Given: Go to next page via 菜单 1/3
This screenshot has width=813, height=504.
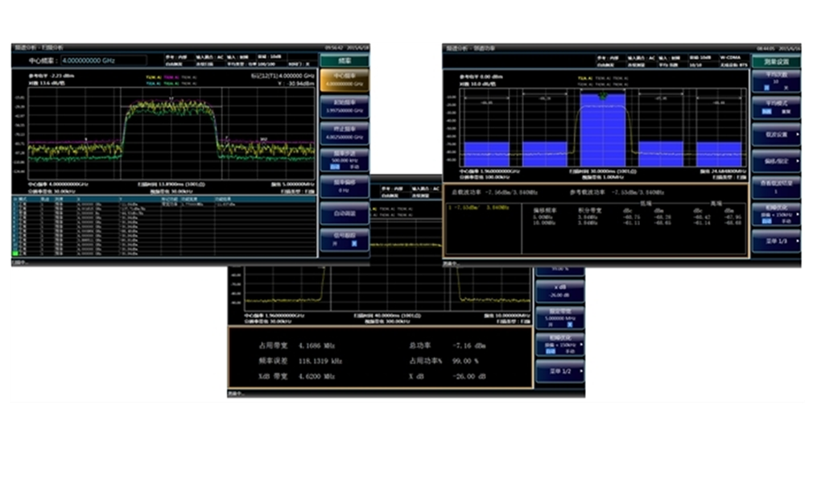Looking at the screenshot, I should tap(775, 241).
